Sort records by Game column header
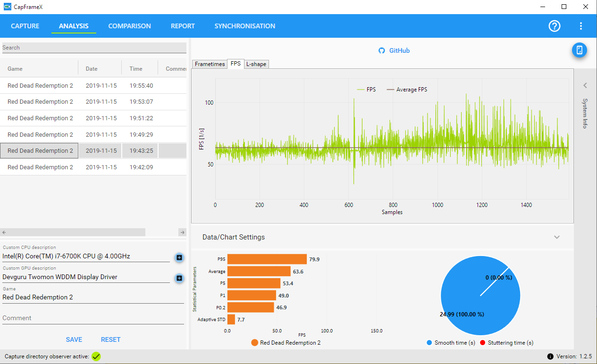This screenshot has width=597, height=364. (39, 69)
